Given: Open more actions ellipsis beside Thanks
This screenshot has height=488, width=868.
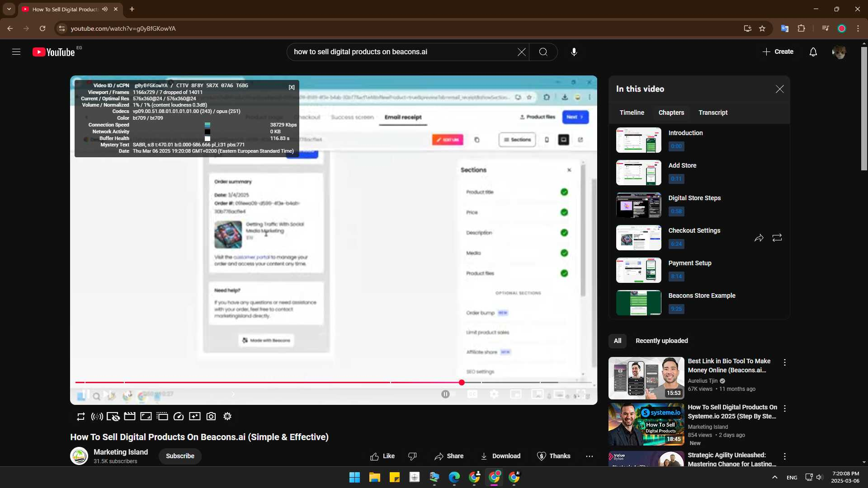Looking at the screenshot, I should click(x=590, y=456).
